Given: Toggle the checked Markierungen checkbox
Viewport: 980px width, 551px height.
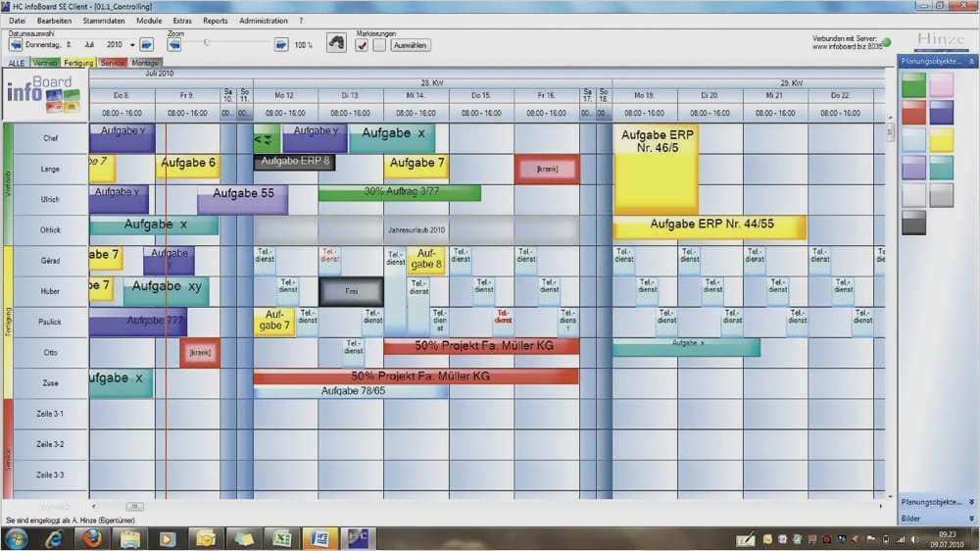Looking at the screenshot, I should (362, 45).
